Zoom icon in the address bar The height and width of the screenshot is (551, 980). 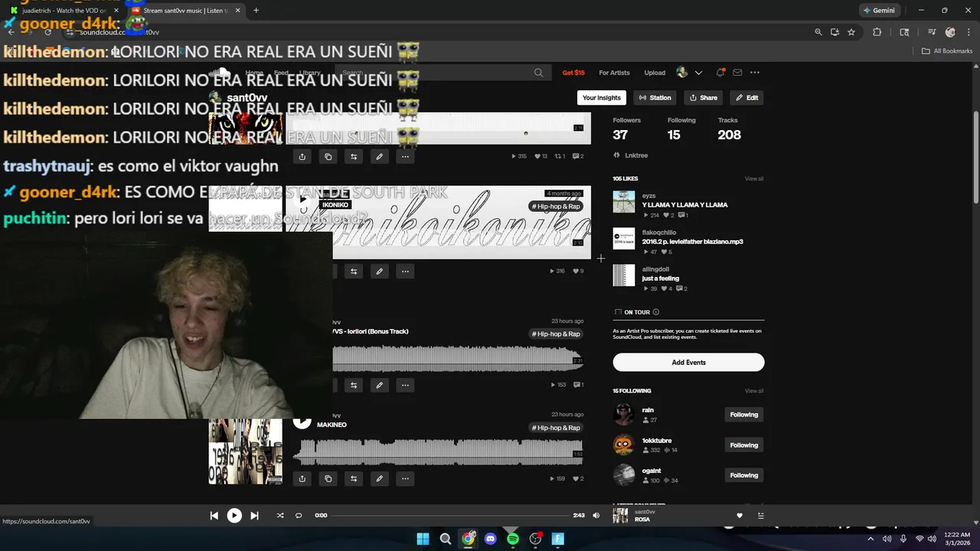(x=818, y=32)
